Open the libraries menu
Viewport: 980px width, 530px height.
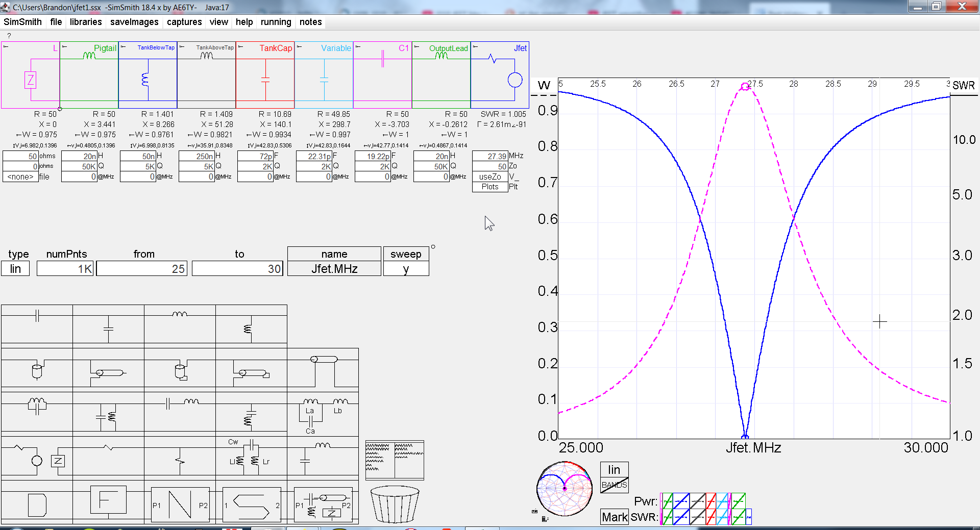tap(85, 22)
